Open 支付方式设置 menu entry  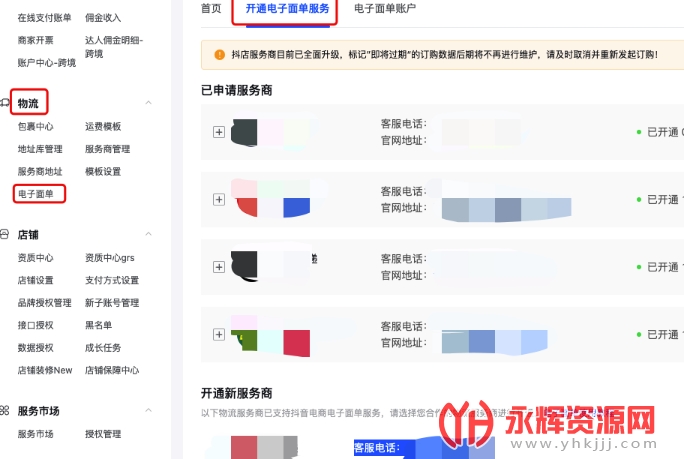point(112,280)
